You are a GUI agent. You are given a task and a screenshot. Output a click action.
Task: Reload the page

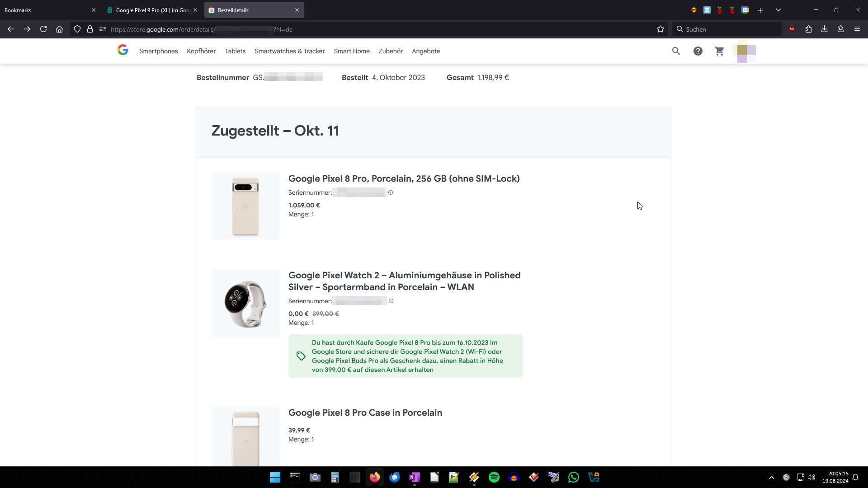[x=43, y=29]
